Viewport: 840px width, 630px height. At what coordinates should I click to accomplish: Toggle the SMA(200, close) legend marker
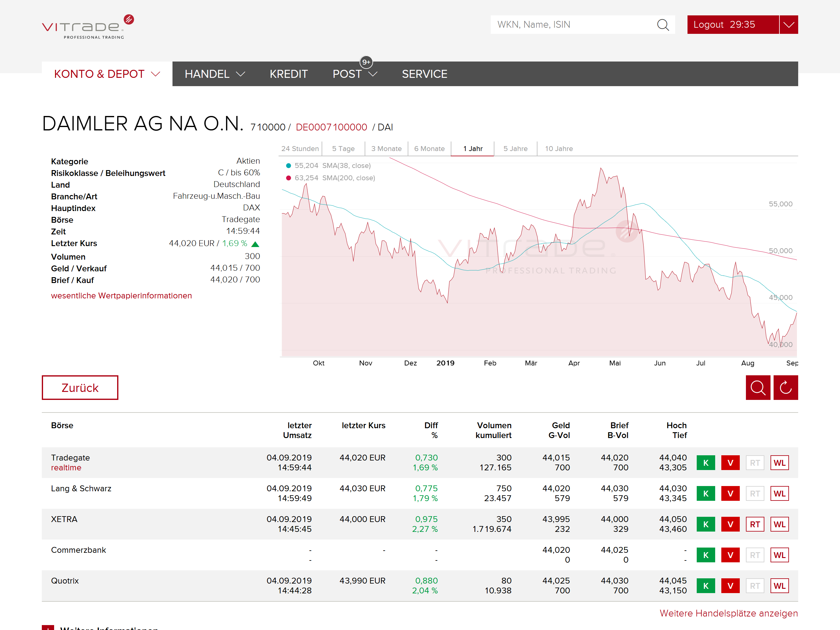pos(289,178)
